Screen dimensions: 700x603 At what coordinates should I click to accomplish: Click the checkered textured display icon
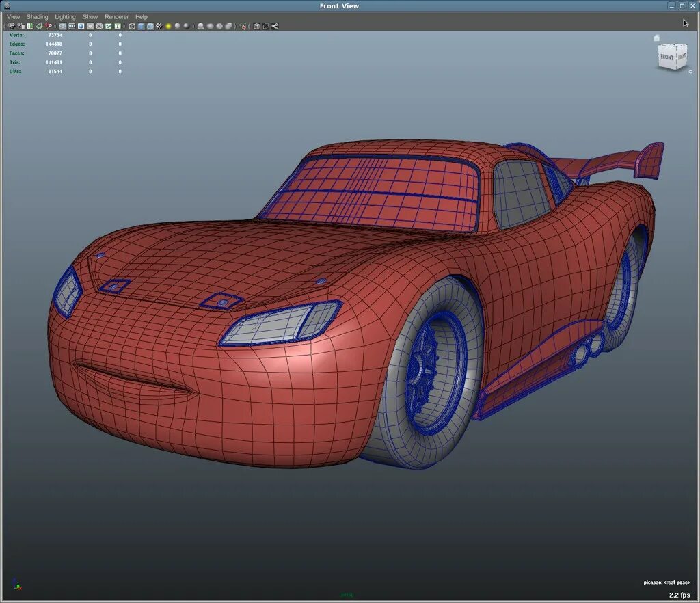(159, 27)
